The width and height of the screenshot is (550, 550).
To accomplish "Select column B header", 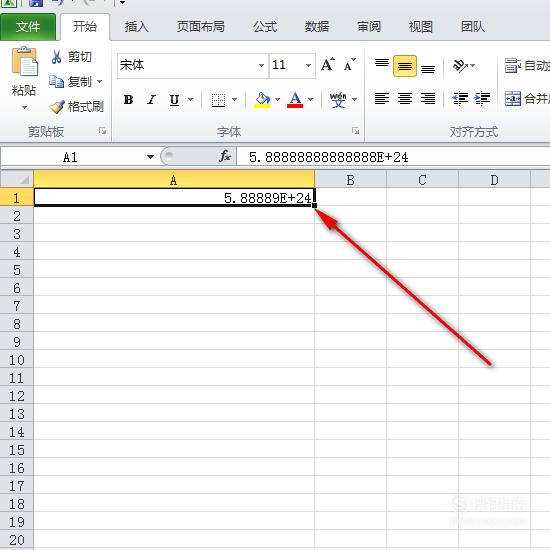I will click(x=350, y=179).
